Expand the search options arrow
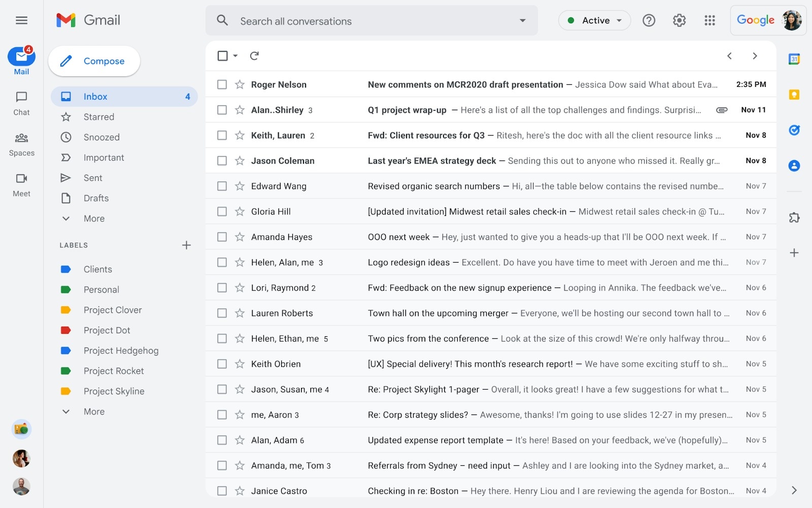 pyautogui.click(x=522, y=20)
